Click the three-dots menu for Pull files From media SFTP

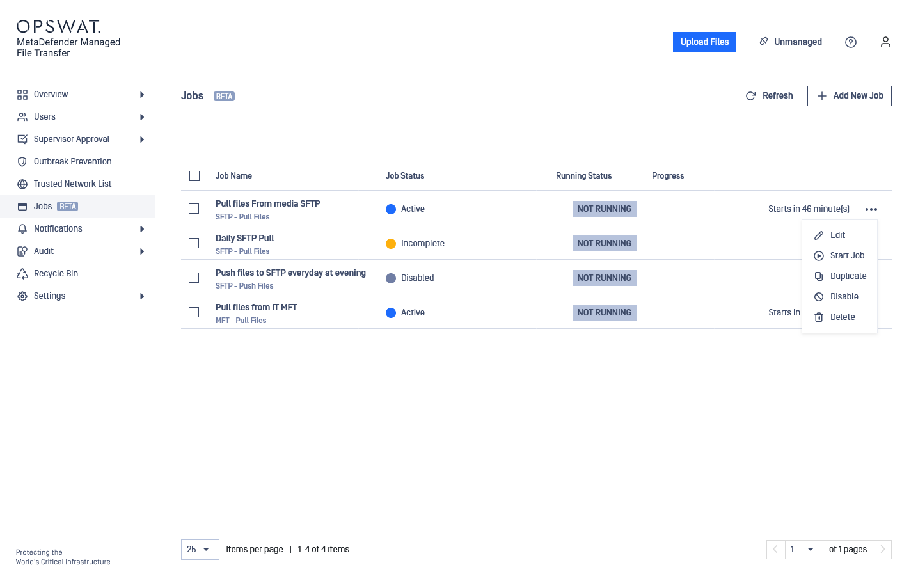[871, 209]
